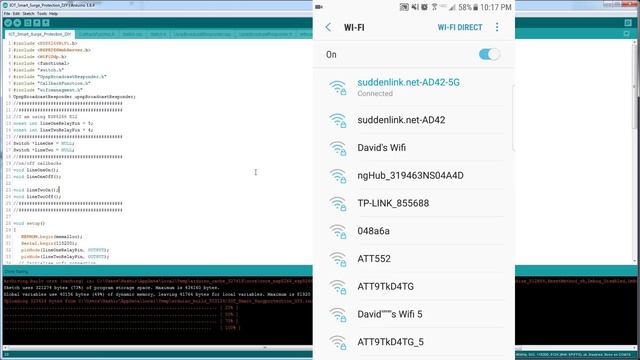Click the '//on/off callbacks' comment line
Image resolution: width=640 pixels, height=360 pixels.
pyautogui.click(x=37, y=163)
